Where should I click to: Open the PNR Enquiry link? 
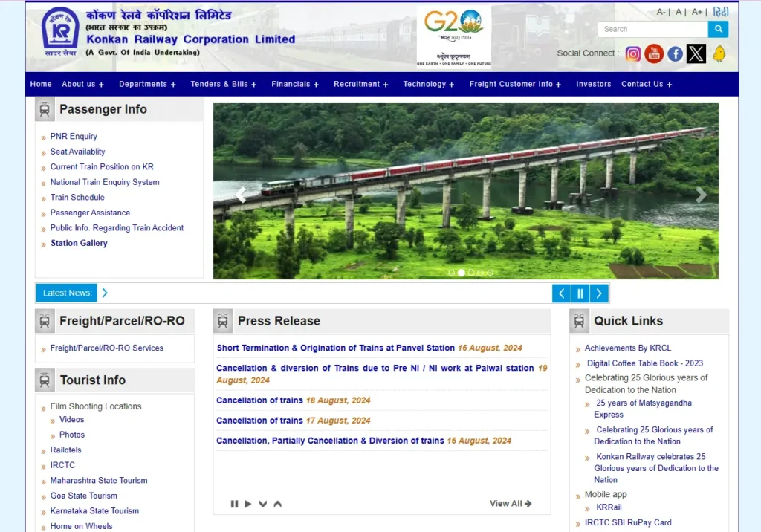click(74, 137)
